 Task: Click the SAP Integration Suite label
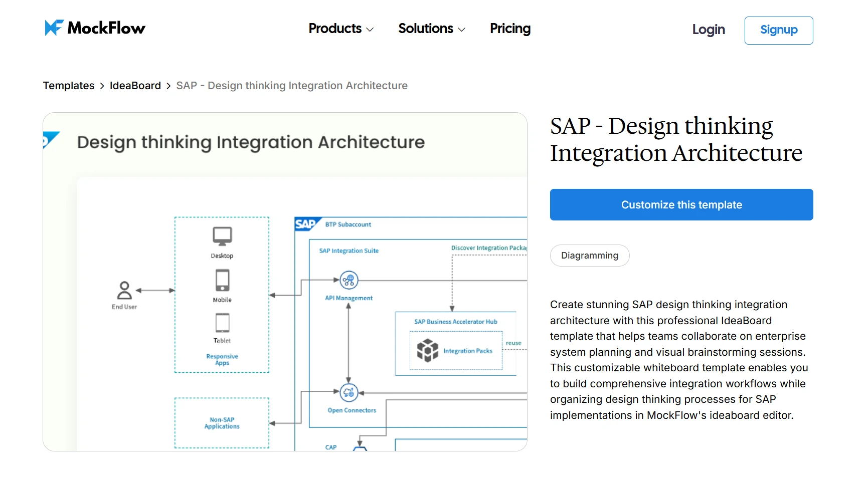(x=349, y=251)
